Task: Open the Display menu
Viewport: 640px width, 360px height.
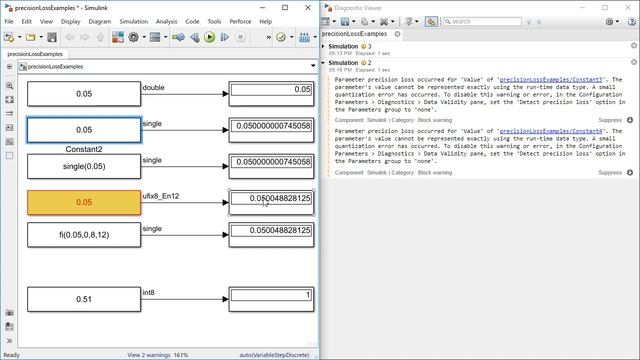Action: click(71, 21)
